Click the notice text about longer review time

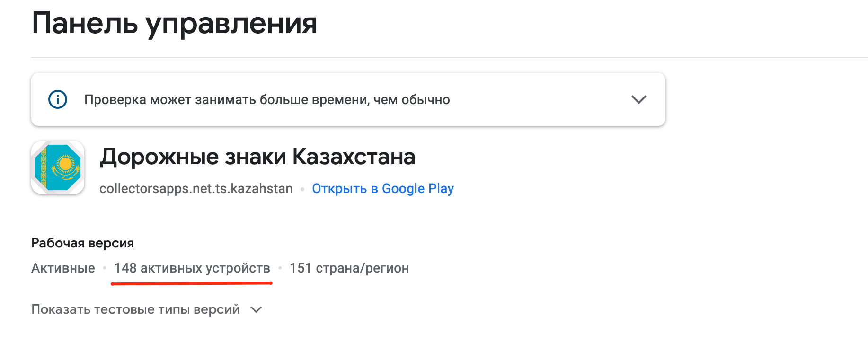[x=267, y=100]
